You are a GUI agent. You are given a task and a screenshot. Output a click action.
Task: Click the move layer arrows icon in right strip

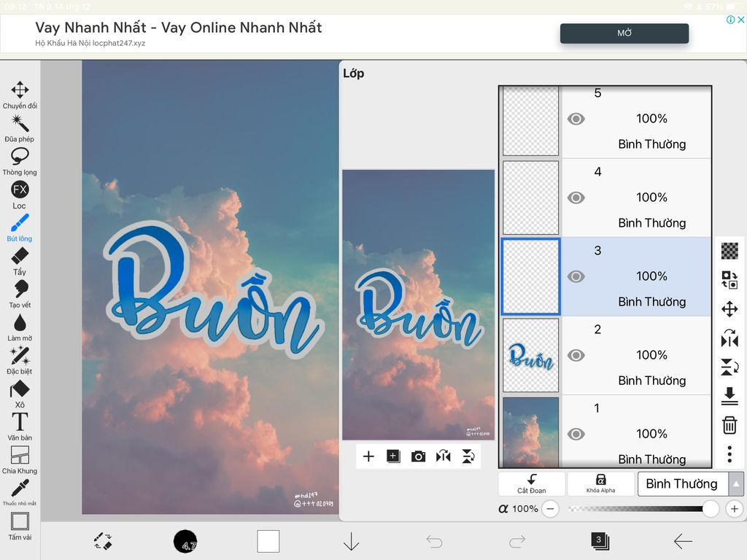coord(729,309)
